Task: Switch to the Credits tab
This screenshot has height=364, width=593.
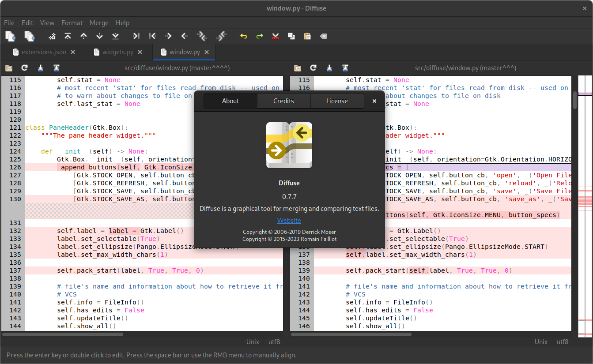Action: tap(283, 101)
